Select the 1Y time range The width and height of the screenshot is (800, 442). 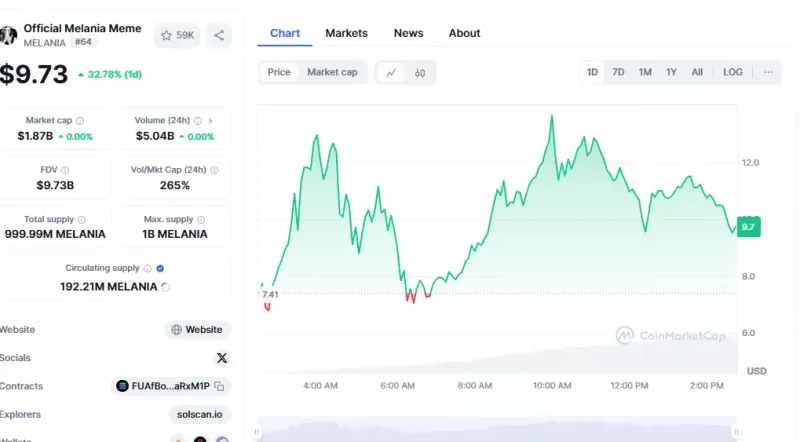point(672,72)
